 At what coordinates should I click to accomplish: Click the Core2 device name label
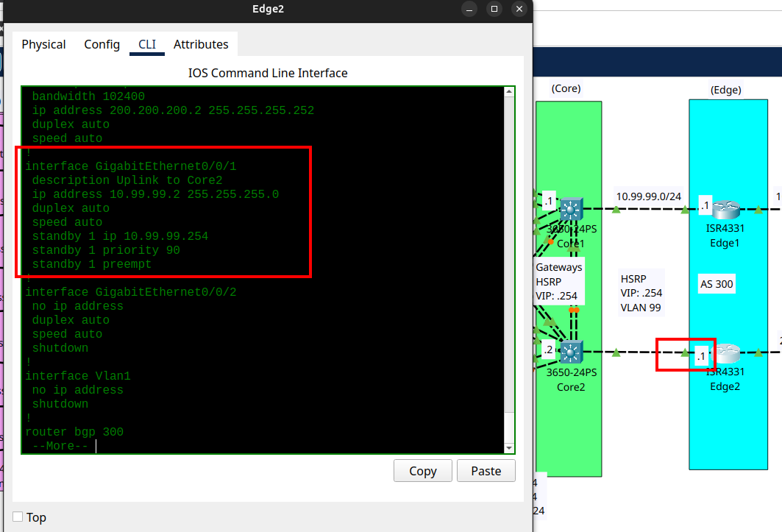click(x=571, y=387)
